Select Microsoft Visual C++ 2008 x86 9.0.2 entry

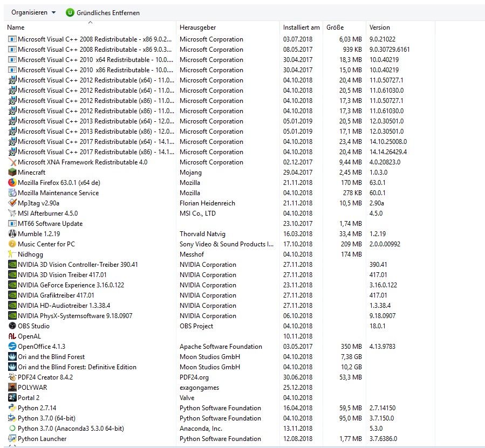pyautogui.click(x=94, y=39)
